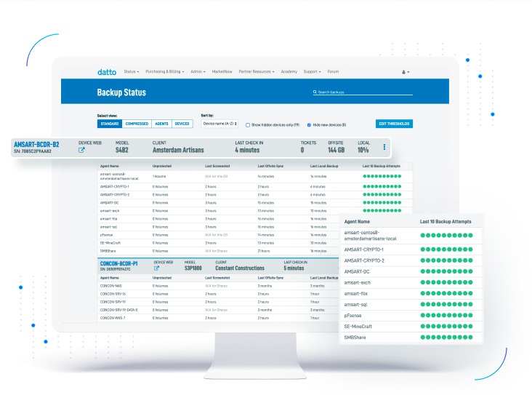Click pFsense in the main agent table
The height and width of the screenshot is (395, 532).
(106, 235)
